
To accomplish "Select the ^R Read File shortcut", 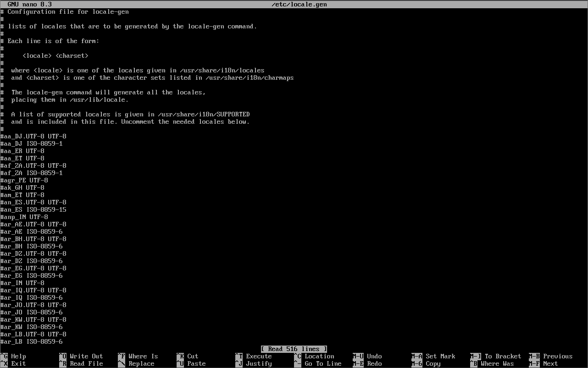I will click(81, 363).
